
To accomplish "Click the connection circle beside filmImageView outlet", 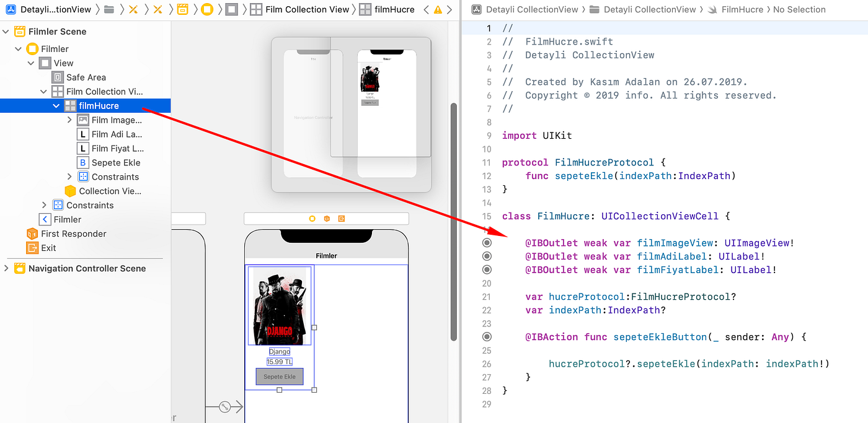I will (487, 243).
